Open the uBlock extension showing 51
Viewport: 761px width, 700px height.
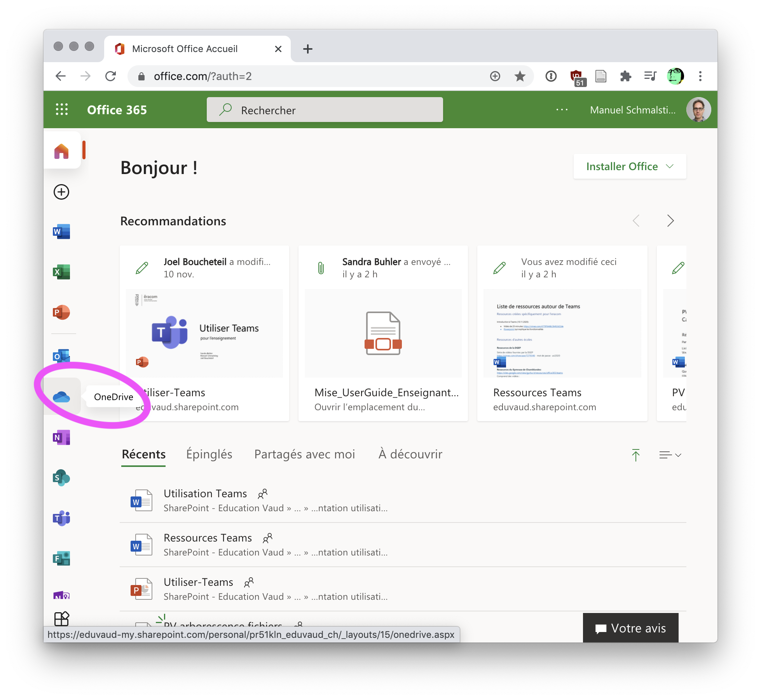[x=577, y=77]
